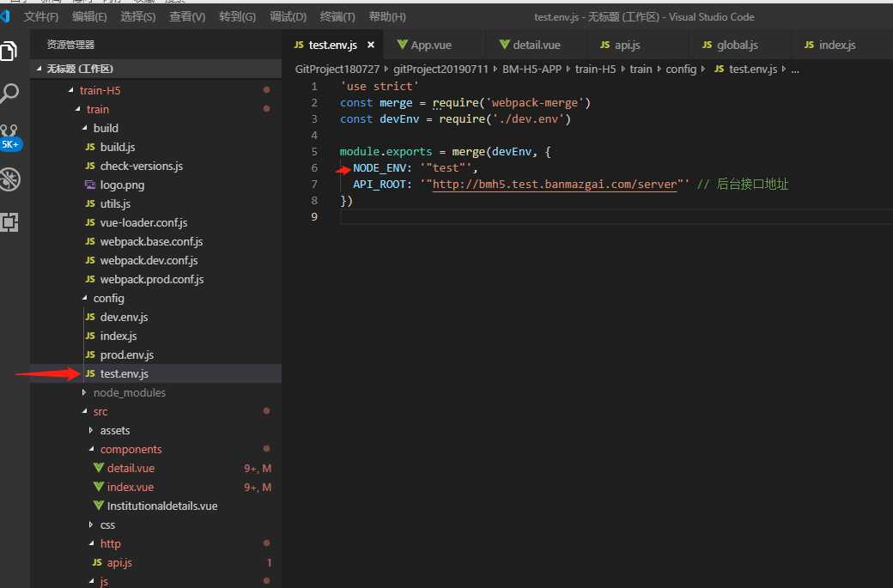
Task: Open the 选择(S) menu
Action: pyautogui.click(x=138, y=16)
